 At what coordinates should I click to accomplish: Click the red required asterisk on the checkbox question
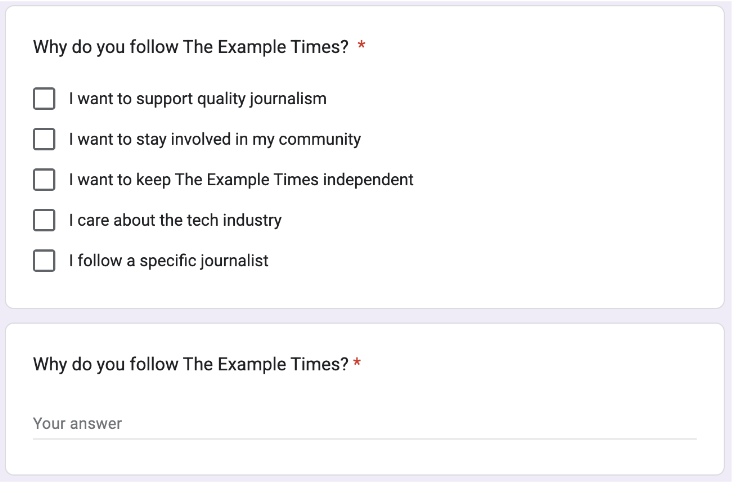click(361, 46)
